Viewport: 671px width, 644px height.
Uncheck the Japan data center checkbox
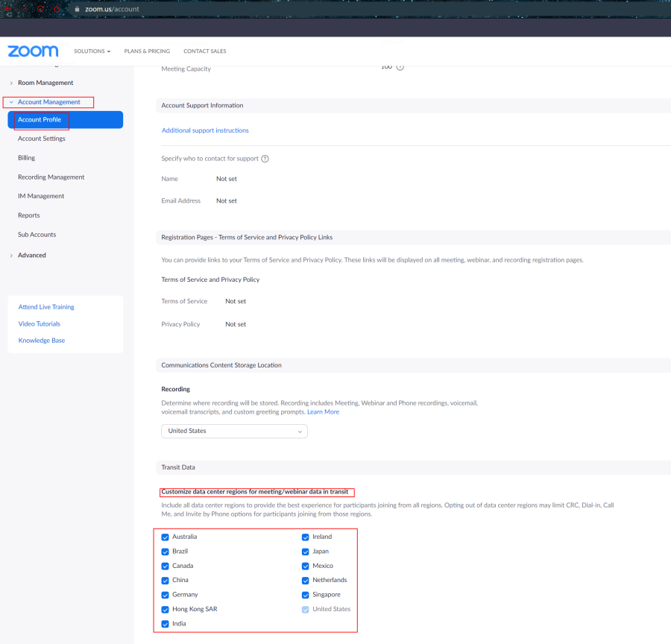click(x=306, y=552)
